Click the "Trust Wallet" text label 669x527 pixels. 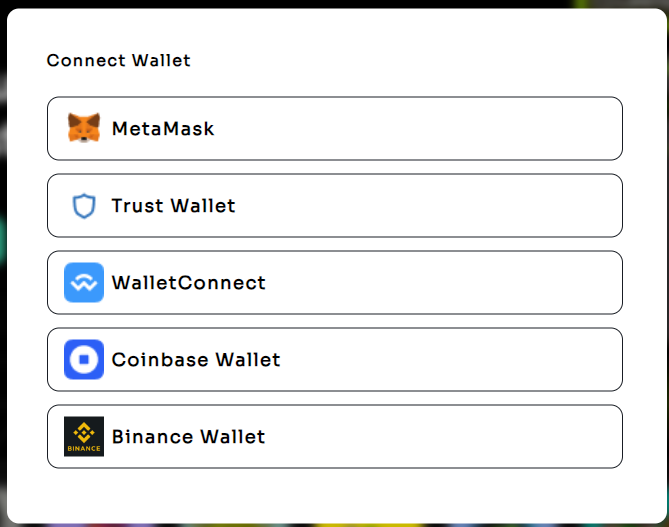tap(173, 206)
